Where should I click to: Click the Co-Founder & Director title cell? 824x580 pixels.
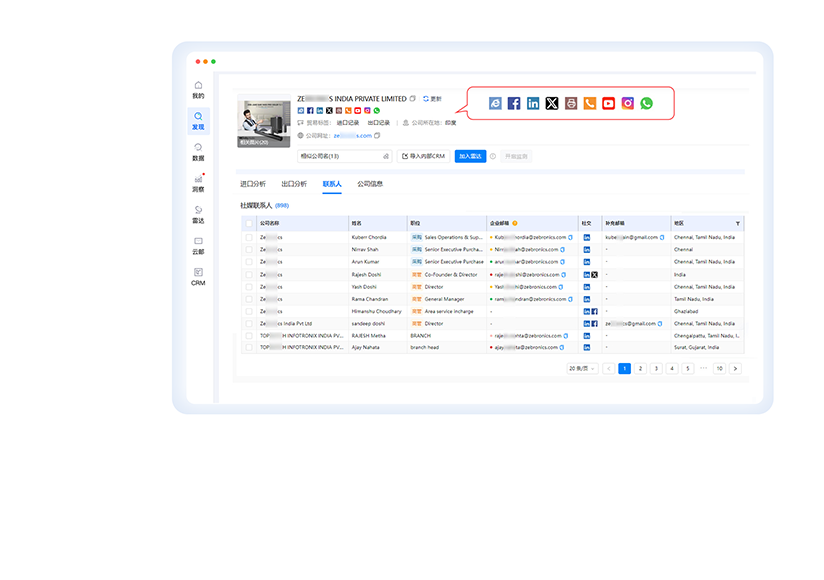pyautogui.click(x=451, y=275)
